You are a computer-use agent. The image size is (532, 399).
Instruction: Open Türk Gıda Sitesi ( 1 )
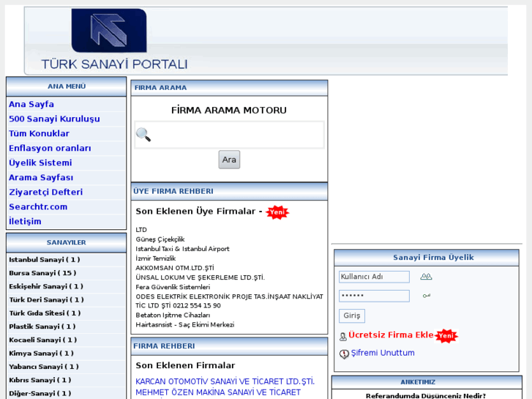(45, 313)
